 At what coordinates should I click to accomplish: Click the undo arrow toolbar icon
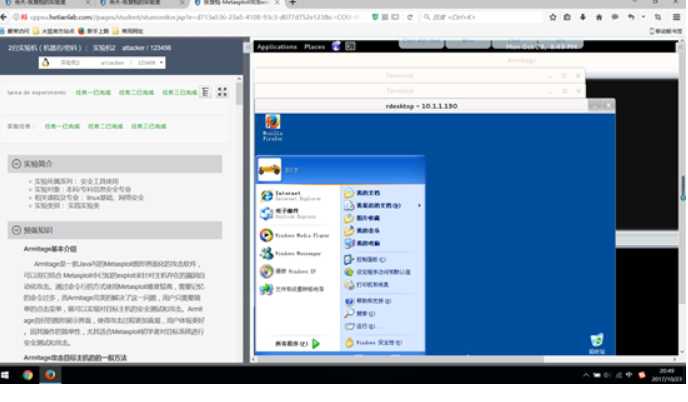(x=631, y=17)
